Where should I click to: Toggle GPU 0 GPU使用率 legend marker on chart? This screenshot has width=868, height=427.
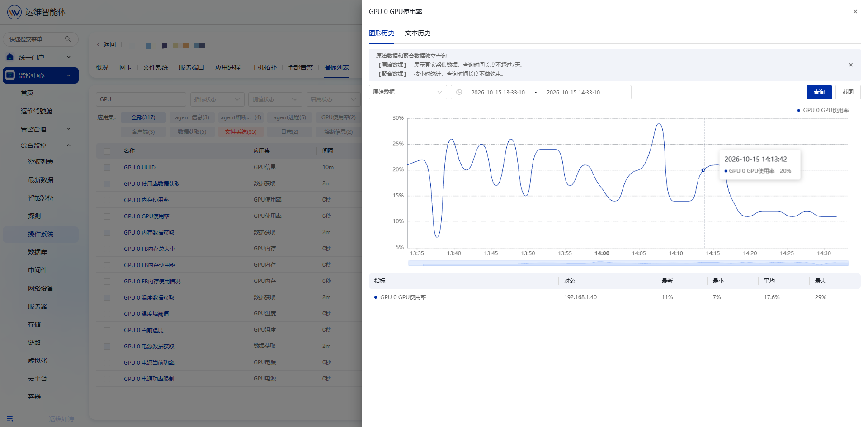pyautogui.click(x=799, y=110)
